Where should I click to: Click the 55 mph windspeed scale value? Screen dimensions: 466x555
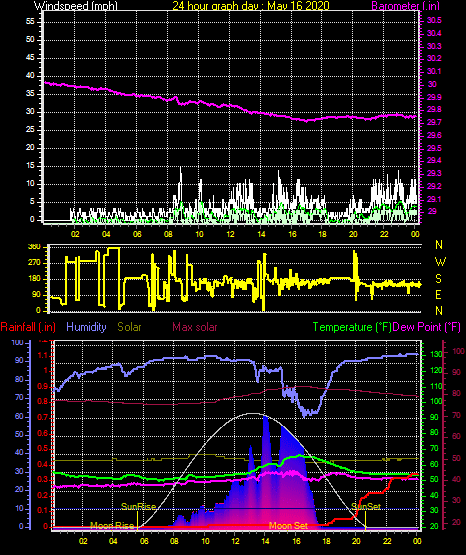(x=30, y=22)
